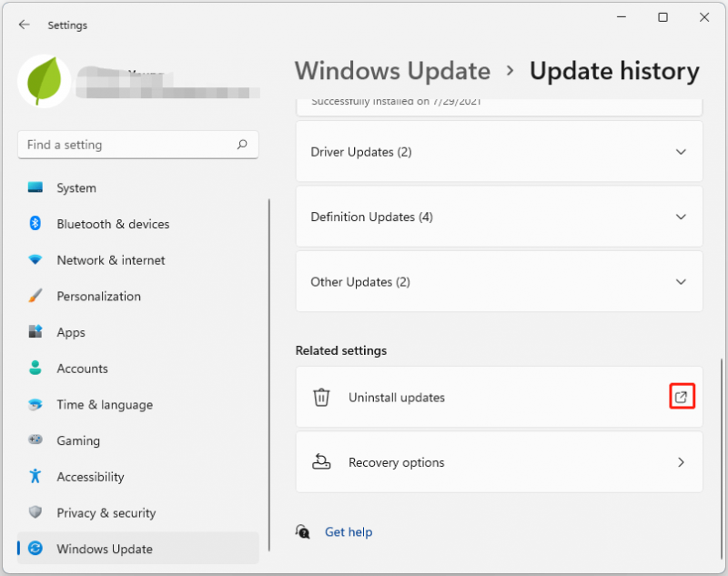Click the Gaming controller icon

(35, 440)
